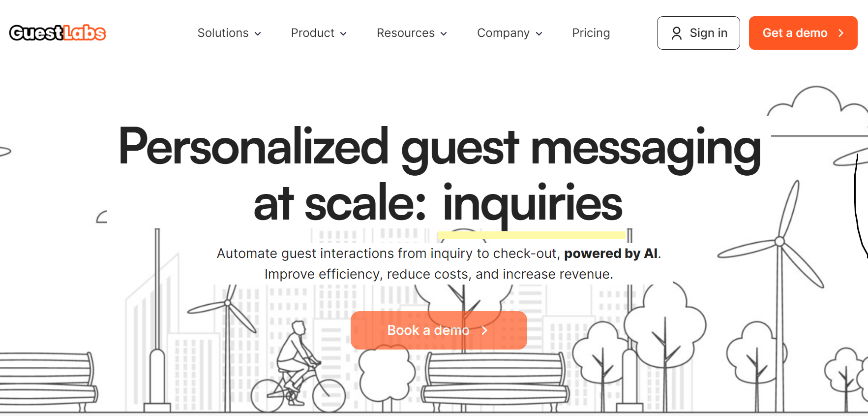Expand the Solutions dropdown chevron
Image resolution: width=868 pixels, height=416 pixels.
click(258, 33)
